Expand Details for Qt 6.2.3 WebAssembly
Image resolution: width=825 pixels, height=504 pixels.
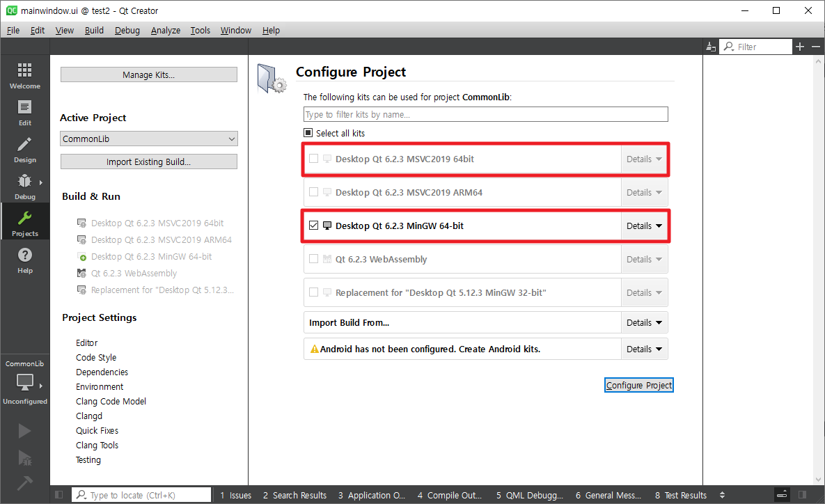644,260
